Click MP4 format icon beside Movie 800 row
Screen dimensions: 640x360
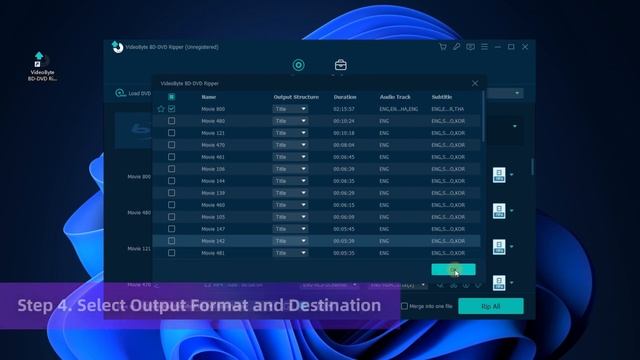pyautogui.click(x=499, y=175)
